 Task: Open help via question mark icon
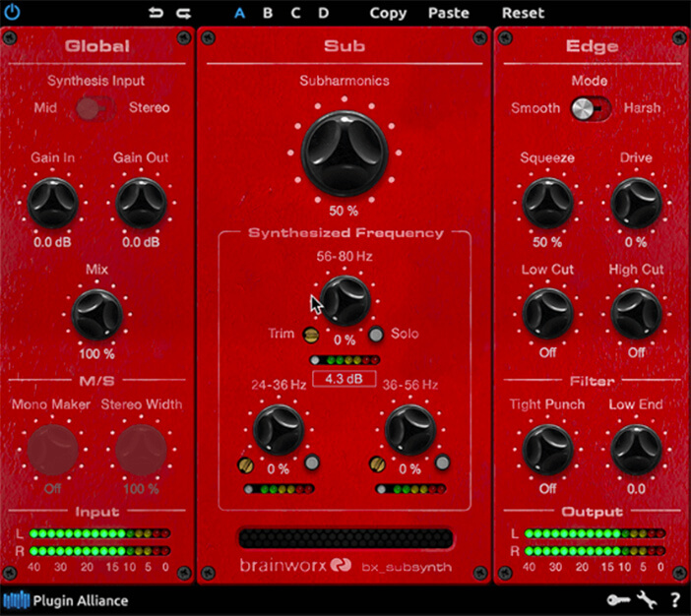675,599
